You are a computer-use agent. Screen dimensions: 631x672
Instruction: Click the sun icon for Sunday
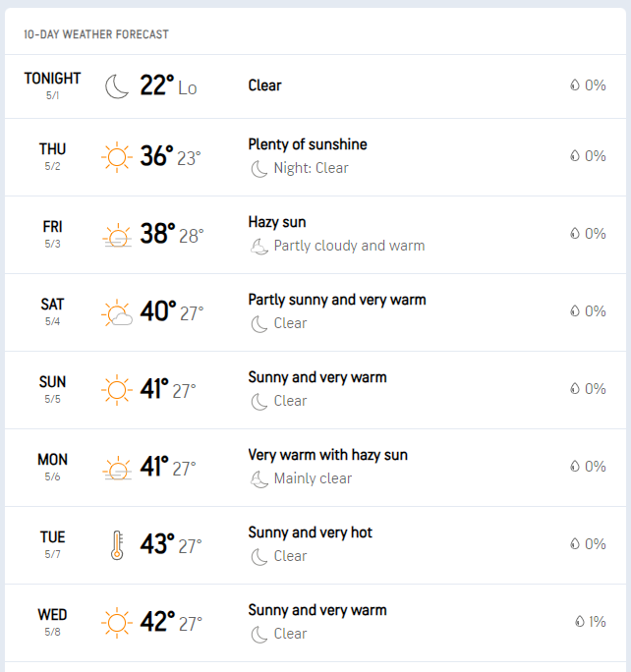117,390
